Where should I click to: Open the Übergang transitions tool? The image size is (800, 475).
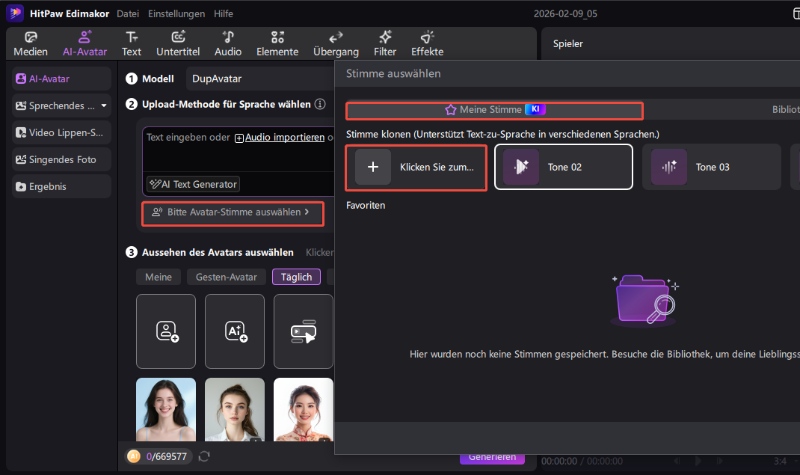pyautogui.click(x=336, y=44)
